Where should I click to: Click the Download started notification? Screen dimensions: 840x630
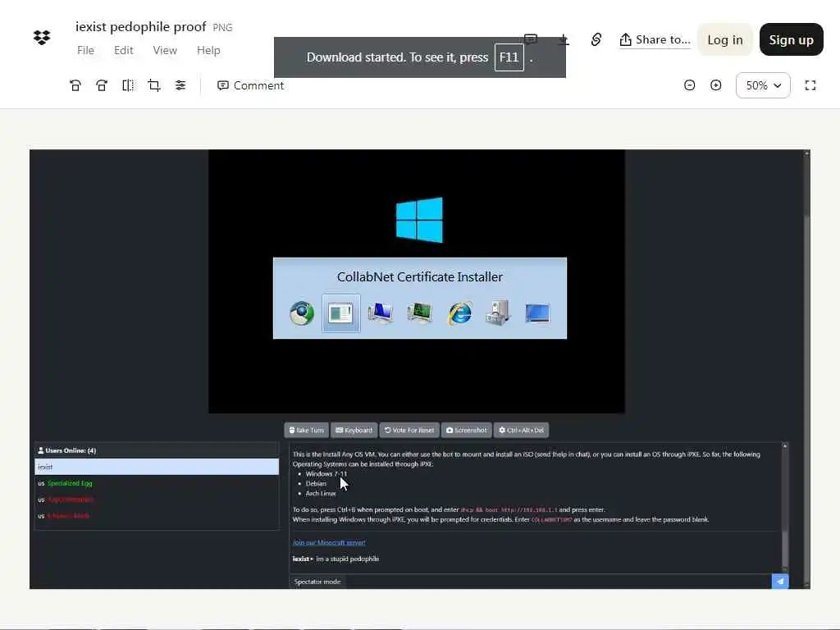[x=419, y=57]
